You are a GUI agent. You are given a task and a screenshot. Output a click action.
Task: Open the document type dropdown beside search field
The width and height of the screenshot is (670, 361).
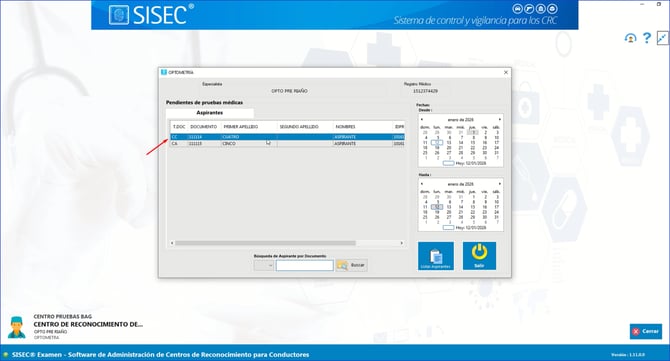coord(264,265)
